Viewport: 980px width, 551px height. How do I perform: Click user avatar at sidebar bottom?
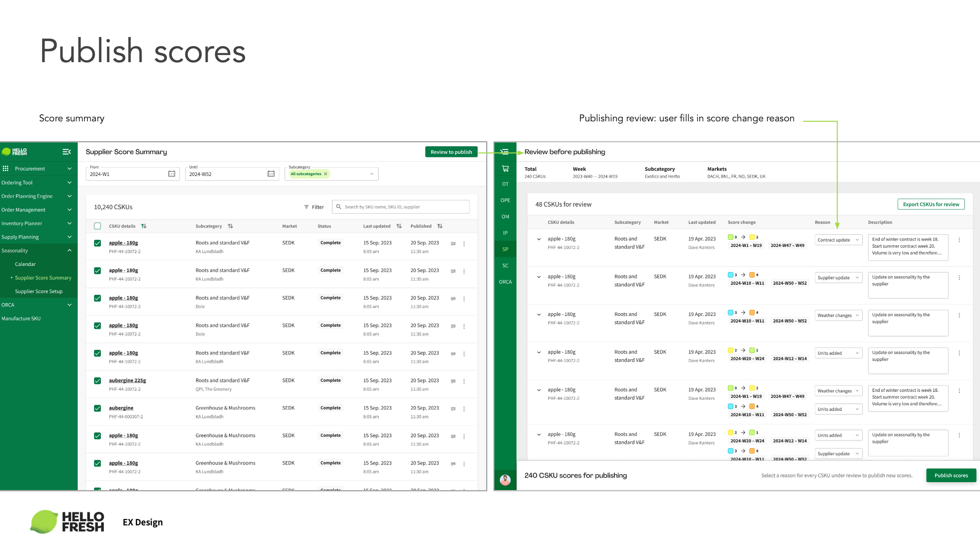505,480
